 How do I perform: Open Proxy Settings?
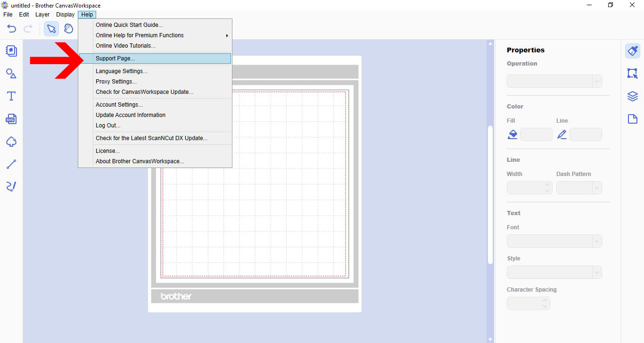tap(155, 82)
